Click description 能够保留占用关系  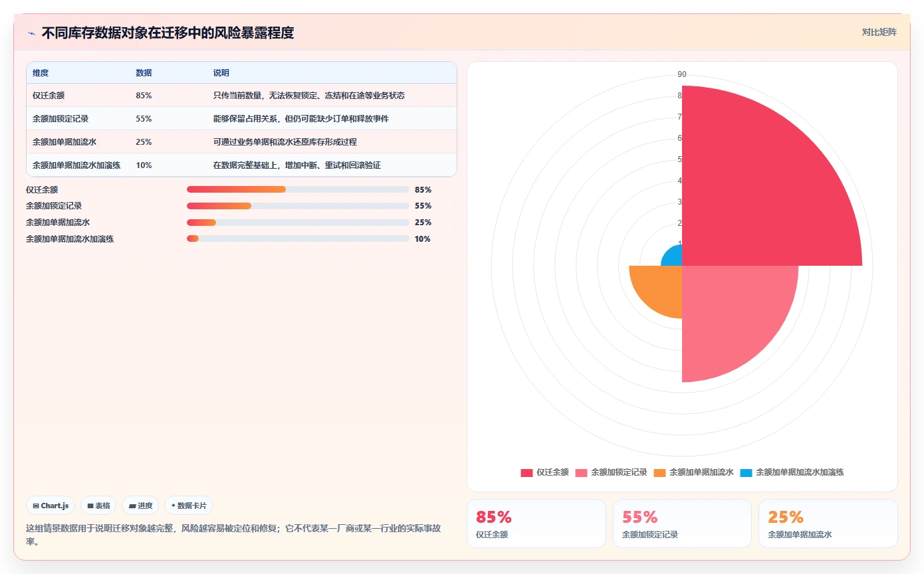[300, 119]
